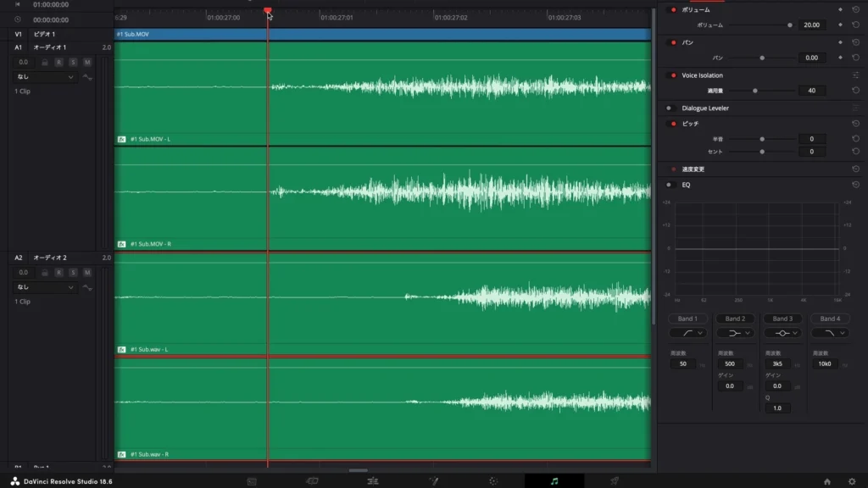Turn on the EQ toggle
The image size is (868, 488).
[x=669, y=185]
